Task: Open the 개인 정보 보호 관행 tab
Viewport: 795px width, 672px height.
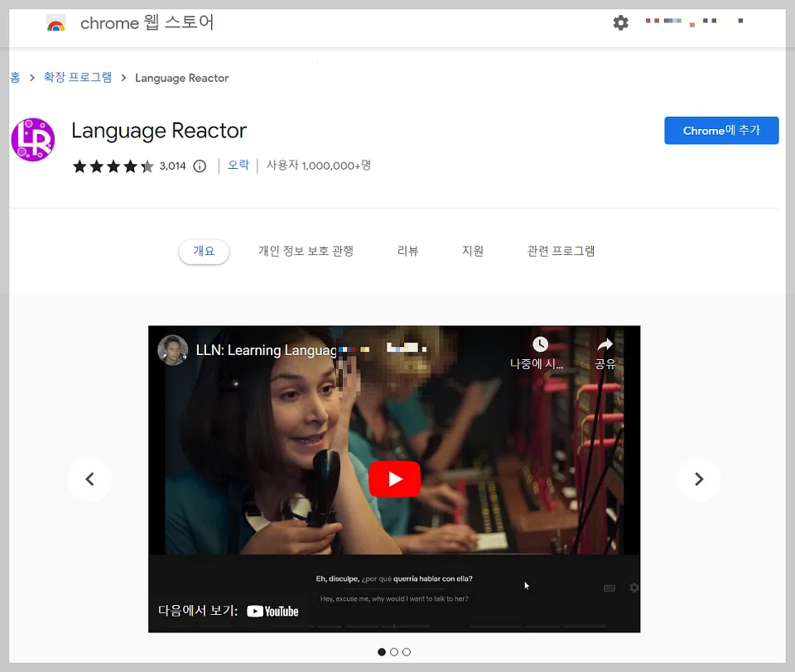Action: (305, 251)
